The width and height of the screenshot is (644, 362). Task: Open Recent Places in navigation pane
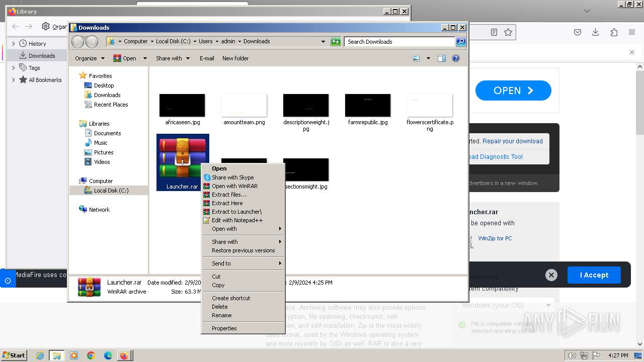pos(111,105)
